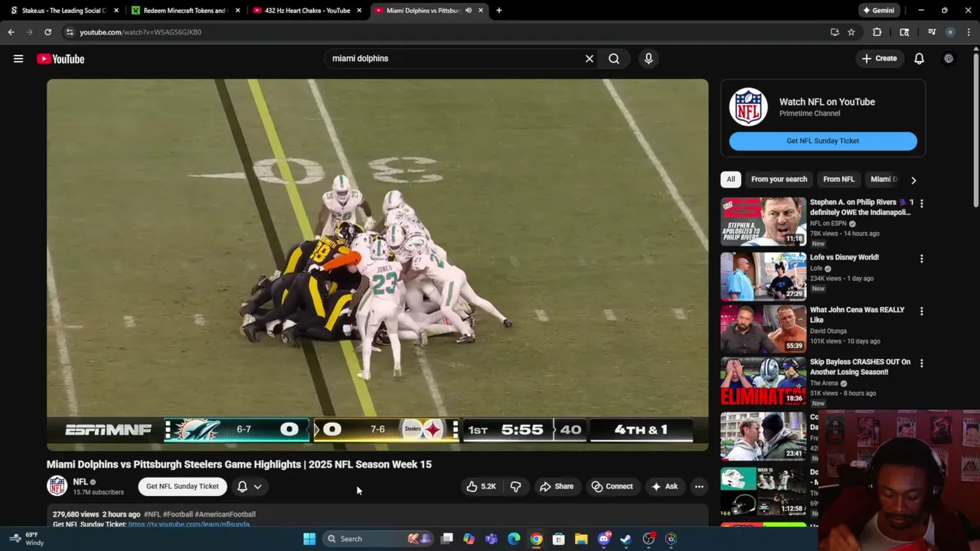Open options for John Cena video
Screen dimensions: 980x551
click(922, 311)
